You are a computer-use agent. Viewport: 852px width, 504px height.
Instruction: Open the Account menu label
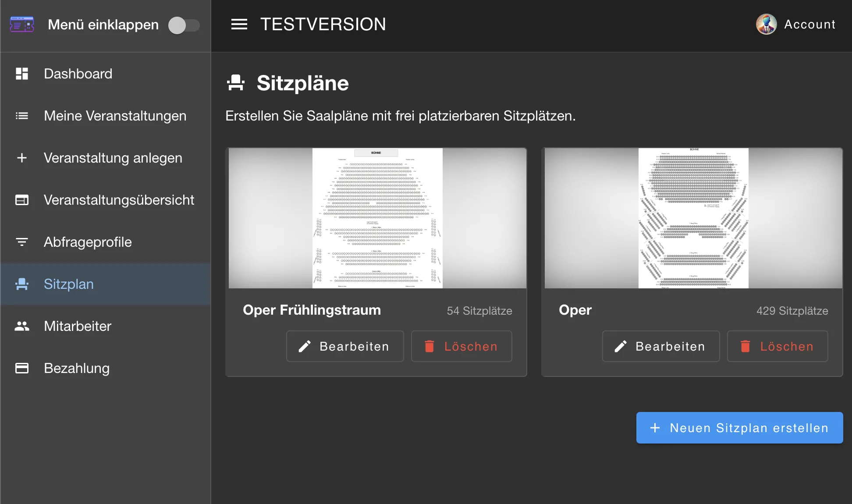[x=810, y=25]
